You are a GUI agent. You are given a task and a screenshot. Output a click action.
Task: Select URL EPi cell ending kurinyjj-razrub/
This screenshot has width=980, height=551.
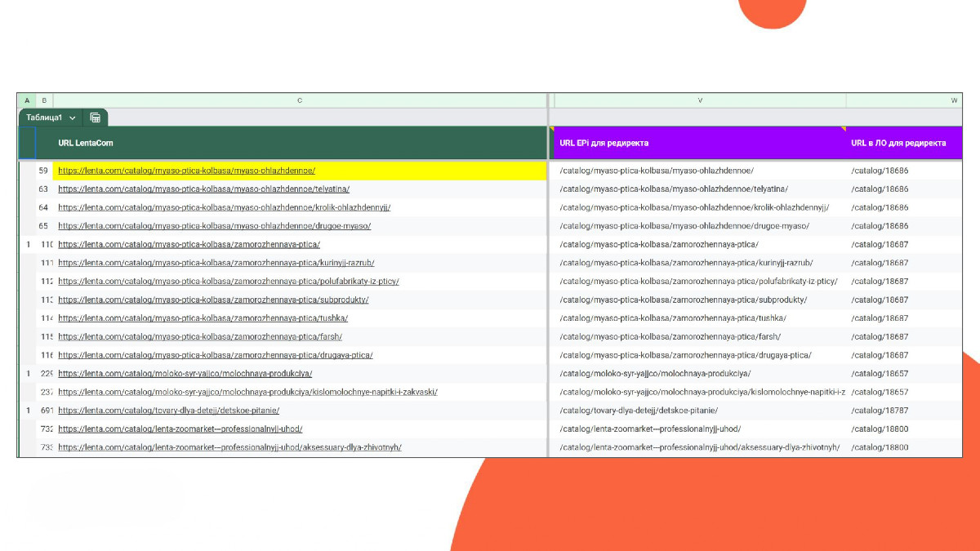700,263
